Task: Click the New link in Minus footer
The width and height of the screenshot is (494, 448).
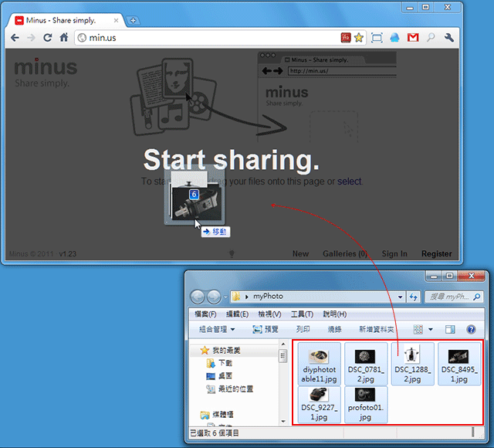Action: [300, 254]
